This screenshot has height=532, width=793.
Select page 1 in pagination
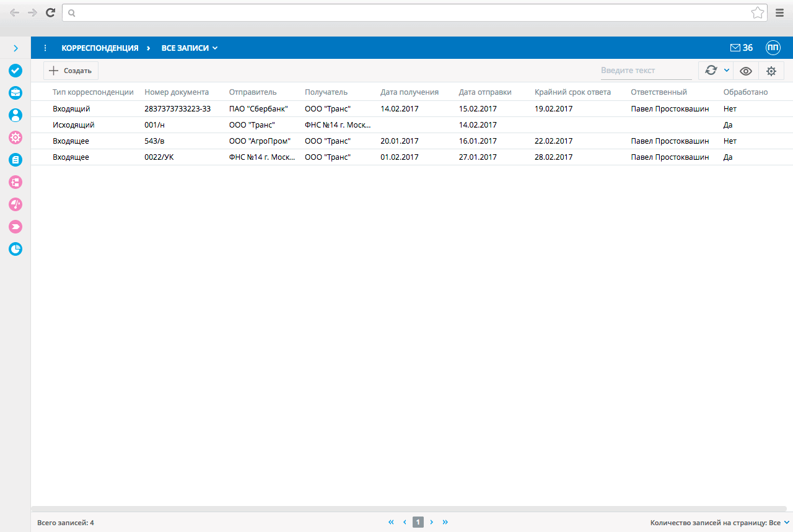(418, 522)
